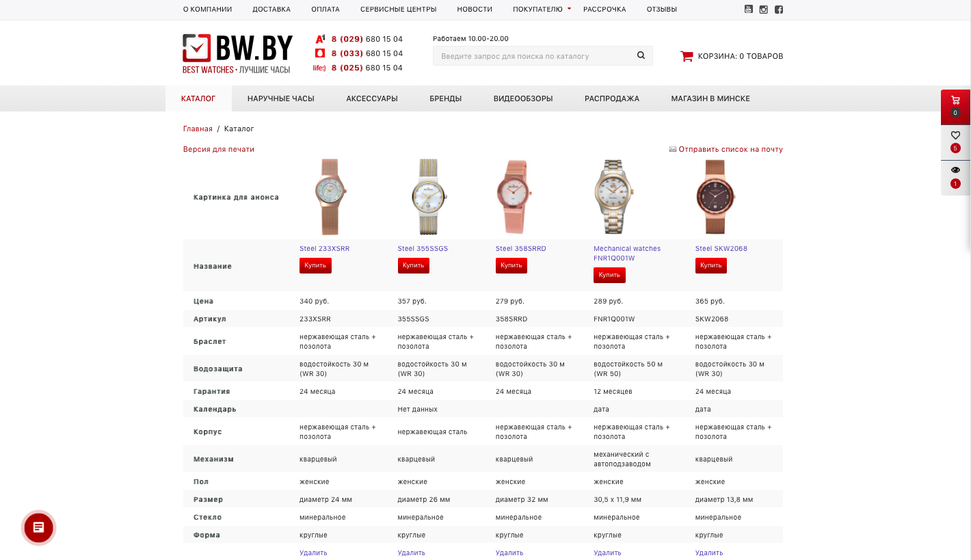Image resolution: width=971 pixels, height=560 pixels.
Task: Select Доставка in the top menu
Action: 271,9
